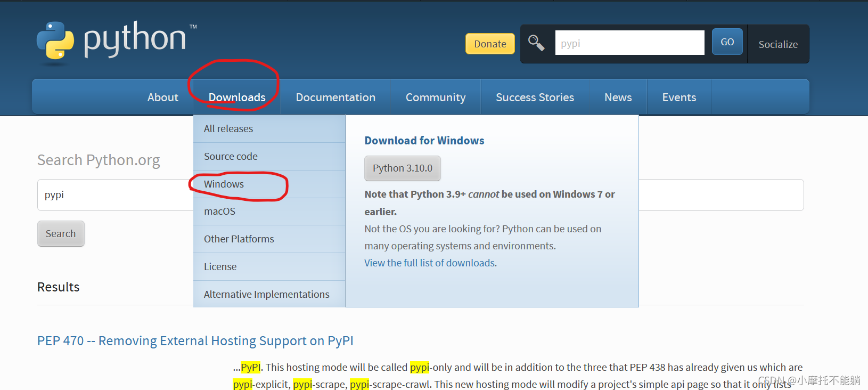Select All releases in Downloads dropdown
Screen dimensions: 868x390
(x=269, y=129)
